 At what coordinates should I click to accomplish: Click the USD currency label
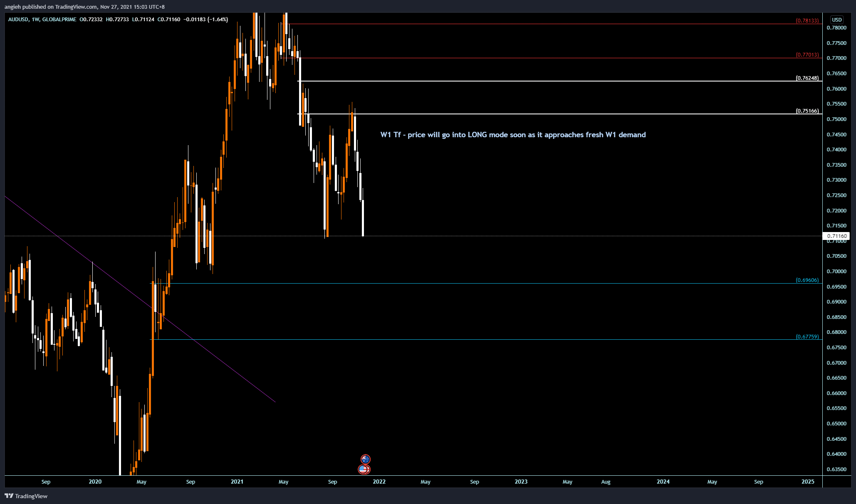click(x=837, y=20)
